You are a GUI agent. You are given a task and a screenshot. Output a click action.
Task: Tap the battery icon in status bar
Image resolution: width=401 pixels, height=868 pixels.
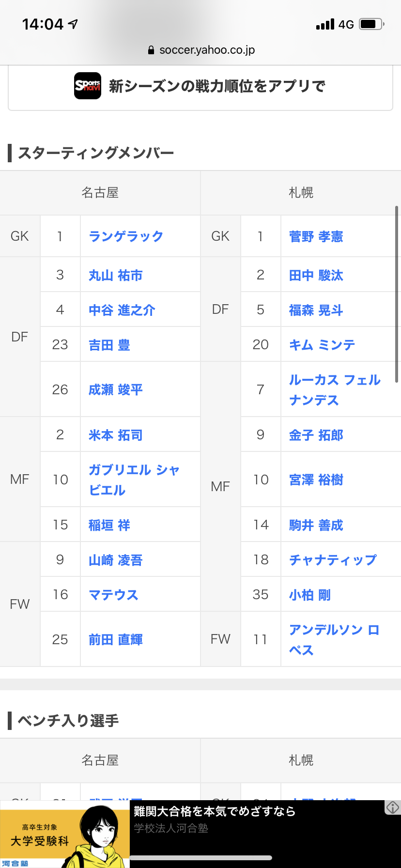tap(372, 24)
